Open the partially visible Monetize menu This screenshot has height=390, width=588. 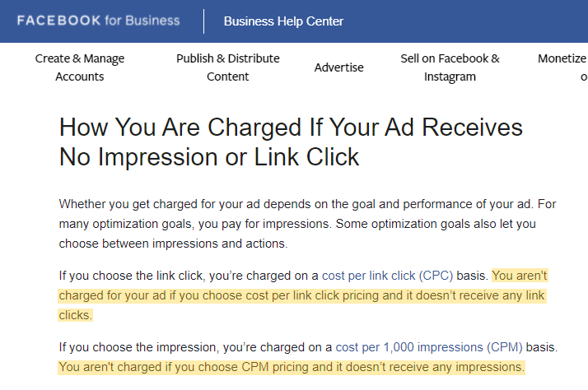pyautogui.click(x=562, y=59)
